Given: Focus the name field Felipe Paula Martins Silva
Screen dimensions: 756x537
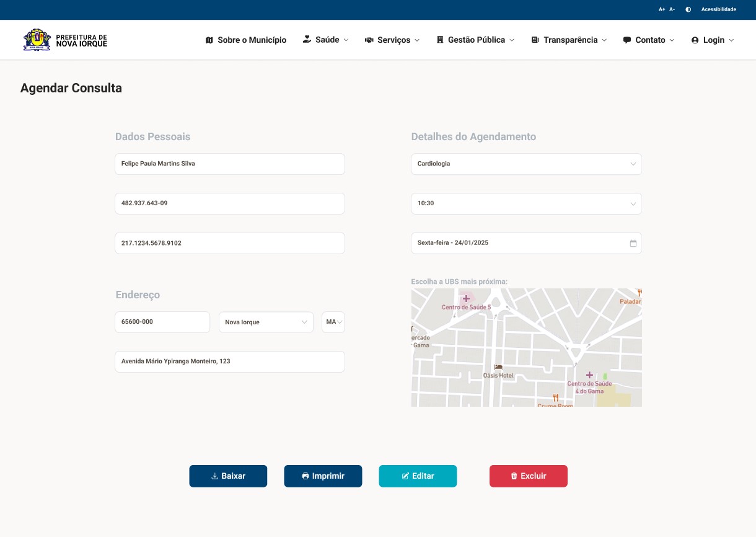Looking at the screenshot, I should 230,164.
